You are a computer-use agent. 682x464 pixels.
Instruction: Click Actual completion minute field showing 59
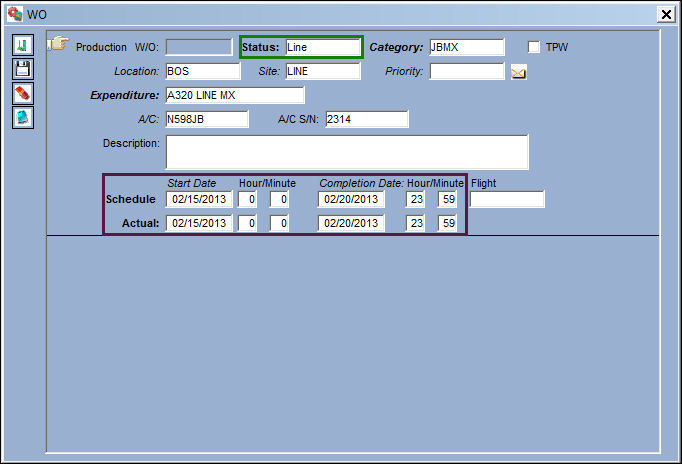click(447, 223)
